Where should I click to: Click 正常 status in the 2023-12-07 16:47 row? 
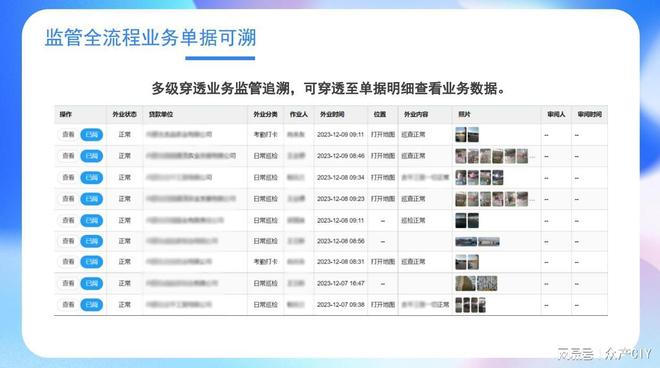[x=124, y=283]
